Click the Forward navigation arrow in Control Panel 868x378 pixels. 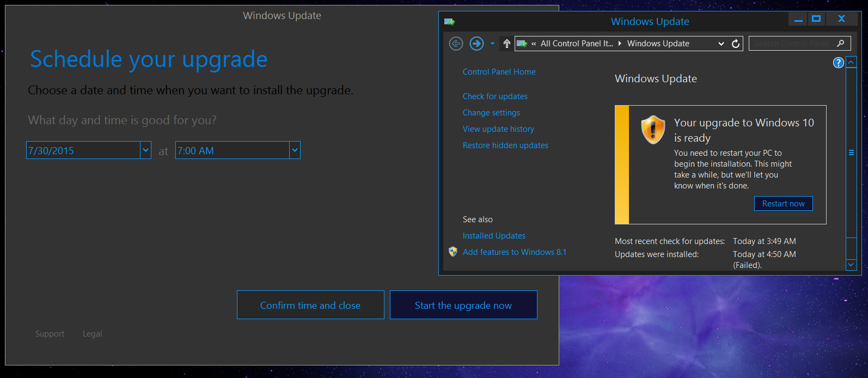point(476,44)
